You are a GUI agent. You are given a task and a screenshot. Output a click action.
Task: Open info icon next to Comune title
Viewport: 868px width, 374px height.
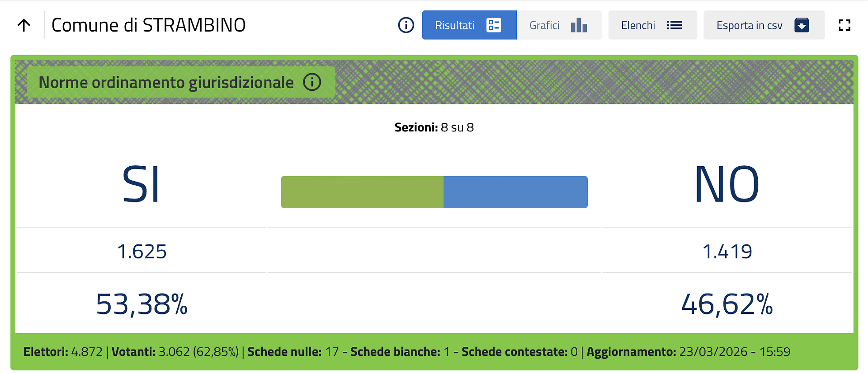[406, 25]
